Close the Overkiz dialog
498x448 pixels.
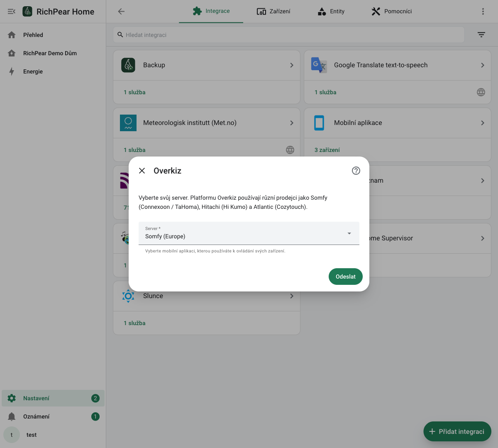pos(142,171)
